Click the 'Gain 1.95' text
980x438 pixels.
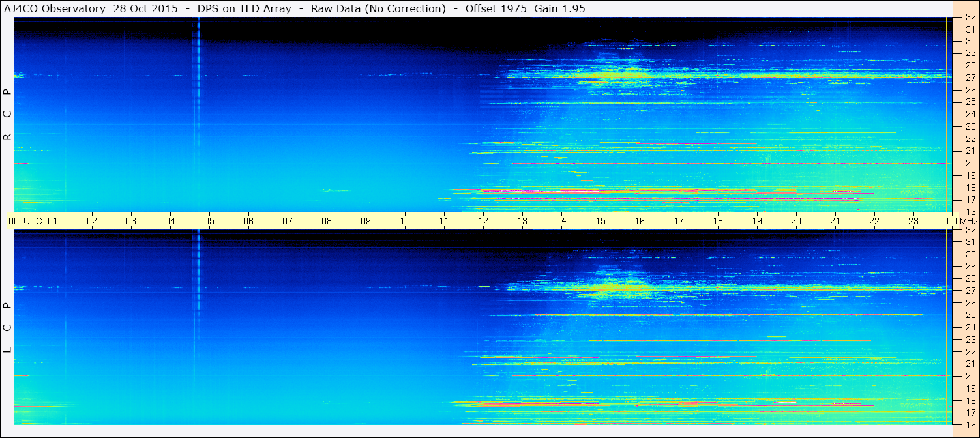(559, 9)
